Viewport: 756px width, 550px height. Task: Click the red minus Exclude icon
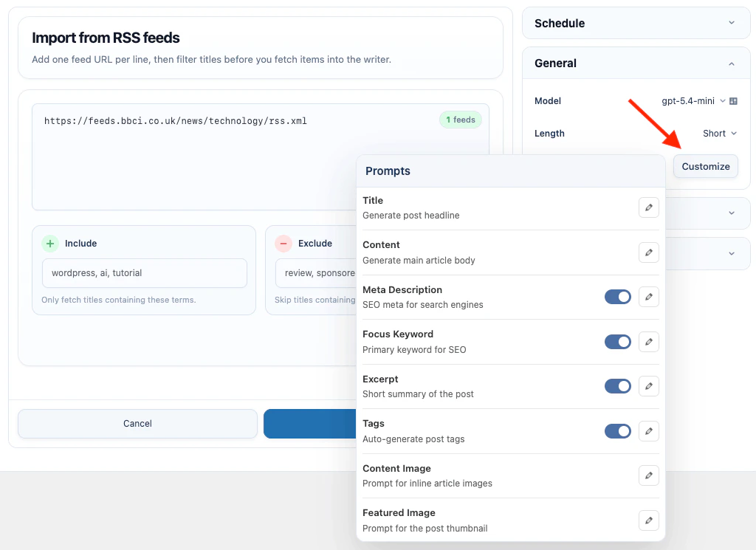(283, 244)
